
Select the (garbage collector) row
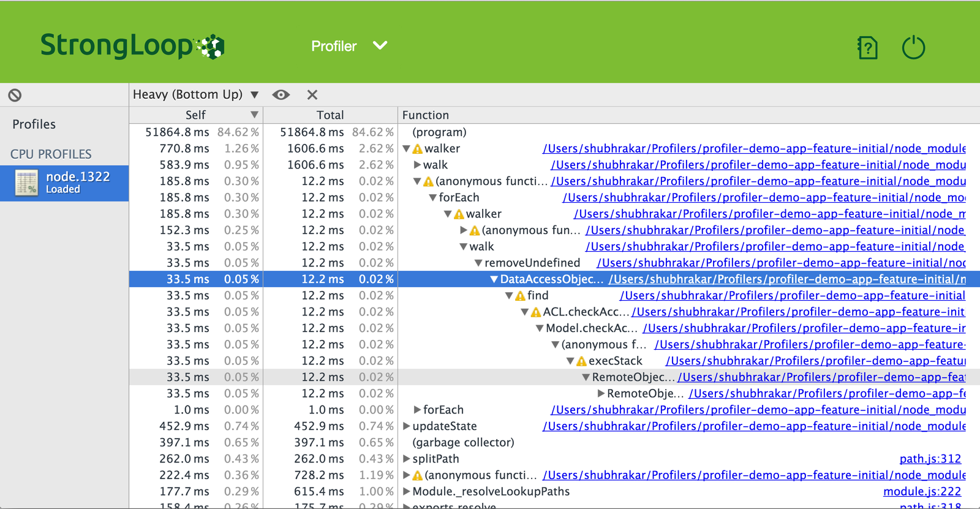click(554, 442)
